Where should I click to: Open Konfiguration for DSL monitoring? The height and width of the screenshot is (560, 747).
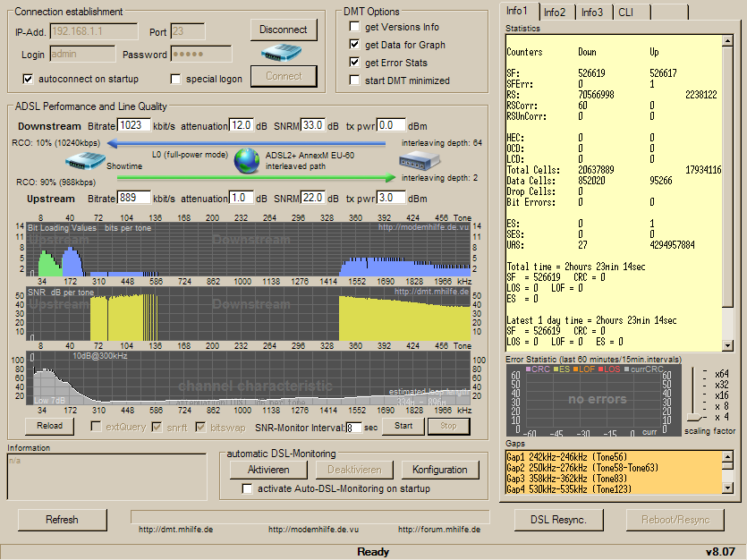(x=440, y=470)
